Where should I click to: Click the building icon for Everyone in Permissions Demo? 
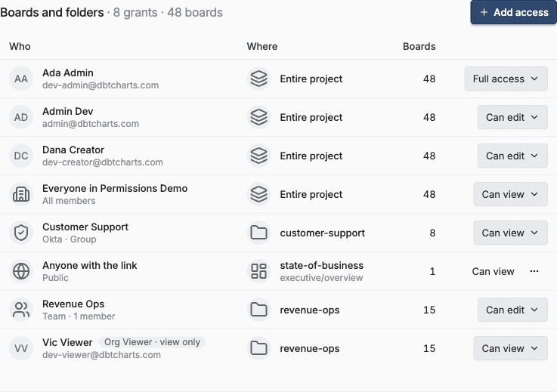pyautogui.click(x=21, y=194)
